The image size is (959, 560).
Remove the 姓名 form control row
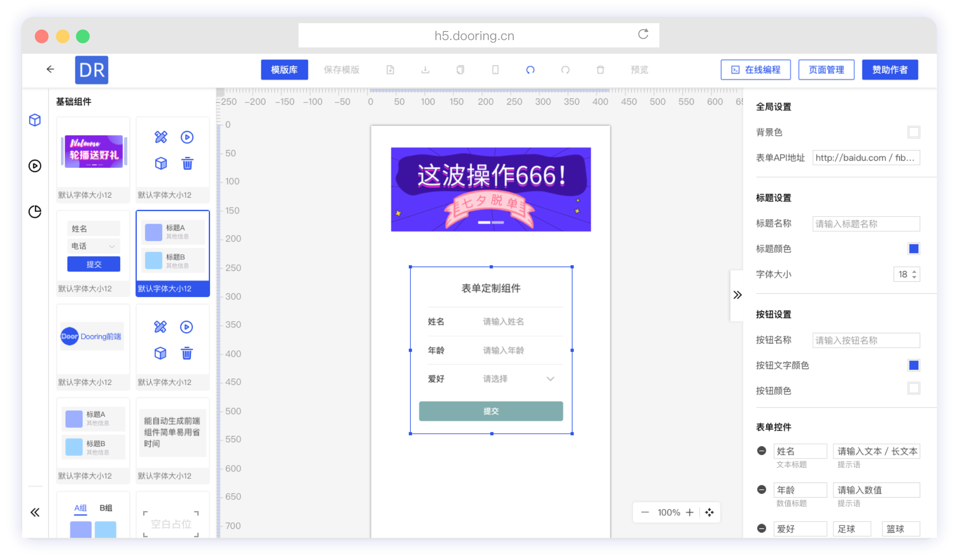coord(761,451)
